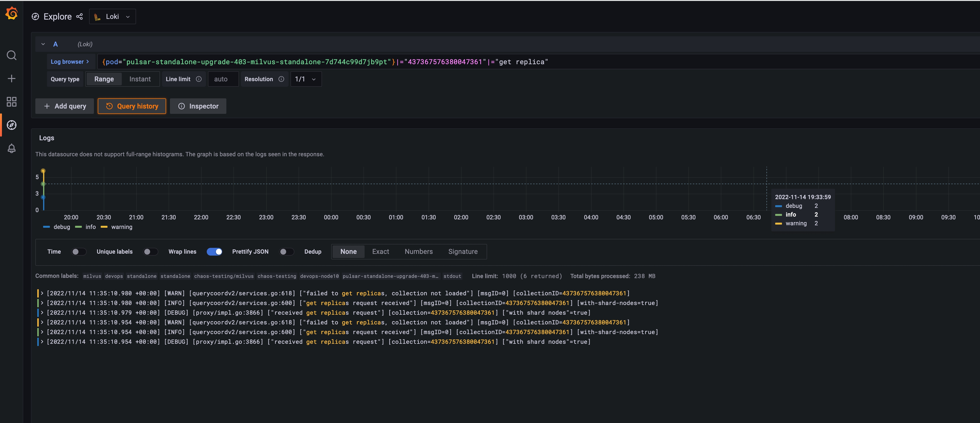Image resolution: width=980 pixels, height=423 pixels.
Task: Open the Search sidebar icon
Action: tap(11, 55)
